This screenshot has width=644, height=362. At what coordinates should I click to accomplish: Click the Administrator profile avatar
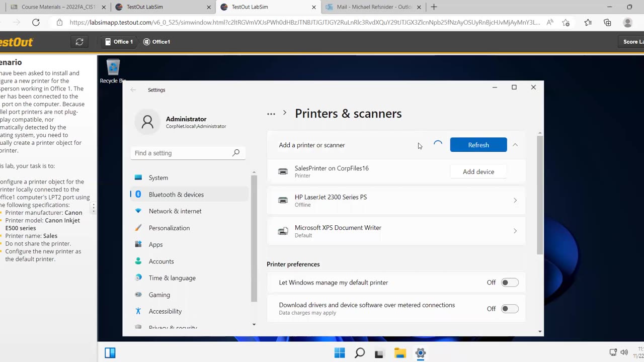147,122
